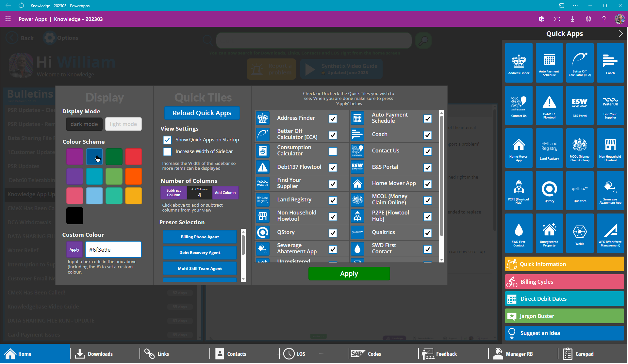Open the QStory quick app tile
Viewport: 628px width, 364px height.
point(549,191)
